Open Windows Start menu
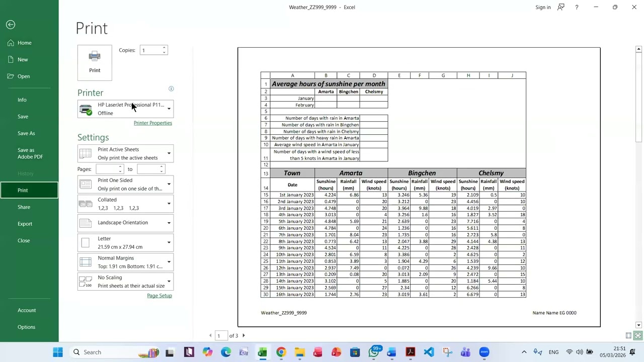 (x=58, y=352)
